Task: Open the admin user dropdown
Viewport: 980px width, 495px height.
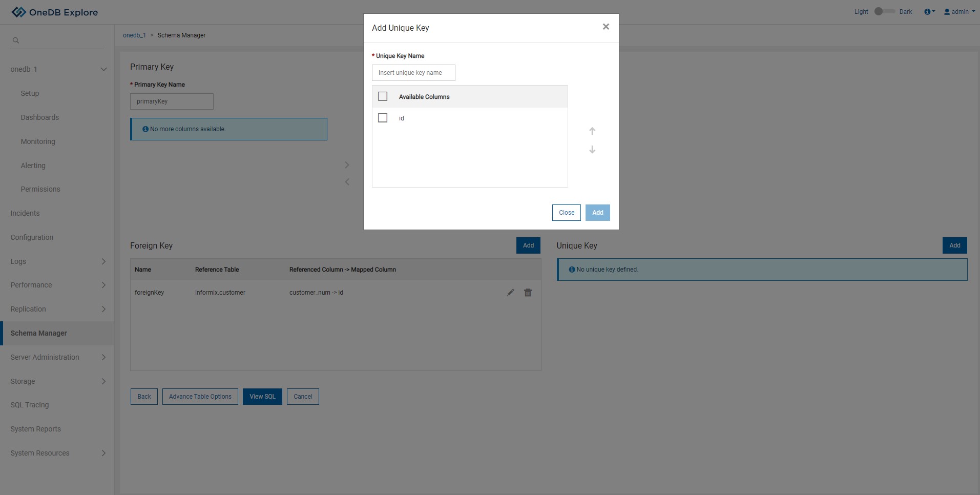Action: pyautogui.click(x=960, y=12)
